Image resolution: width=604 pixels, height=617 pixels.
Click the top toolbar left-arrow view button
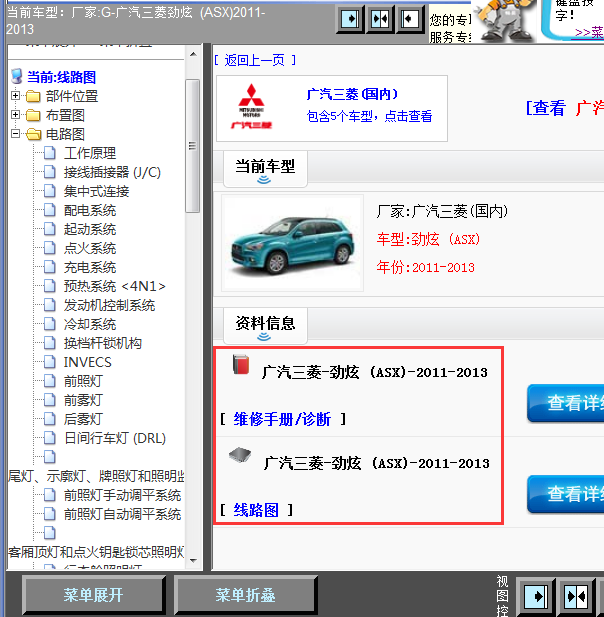click(410, 19)
